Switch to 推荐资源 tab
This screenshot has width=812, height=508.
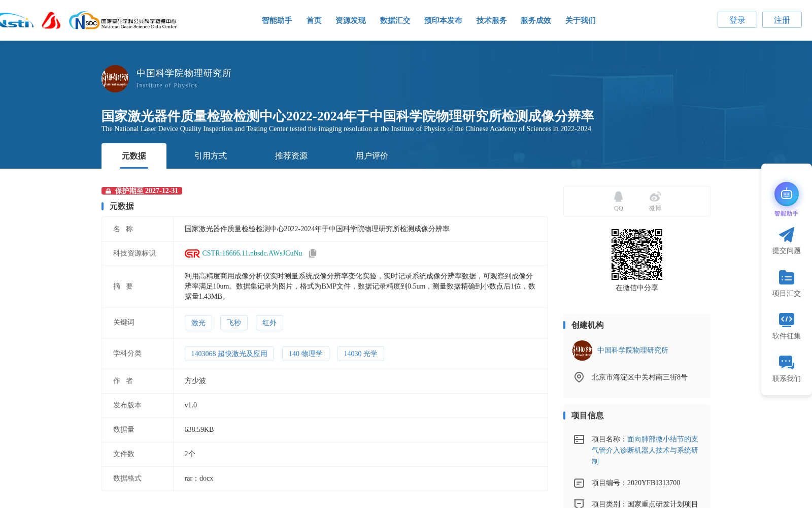click(x=291, y=156)
